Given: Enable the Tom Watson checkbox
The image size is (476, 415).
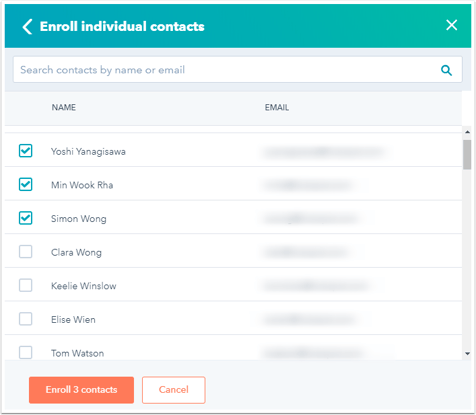Looking at the screenshot, I should point(25,352).
